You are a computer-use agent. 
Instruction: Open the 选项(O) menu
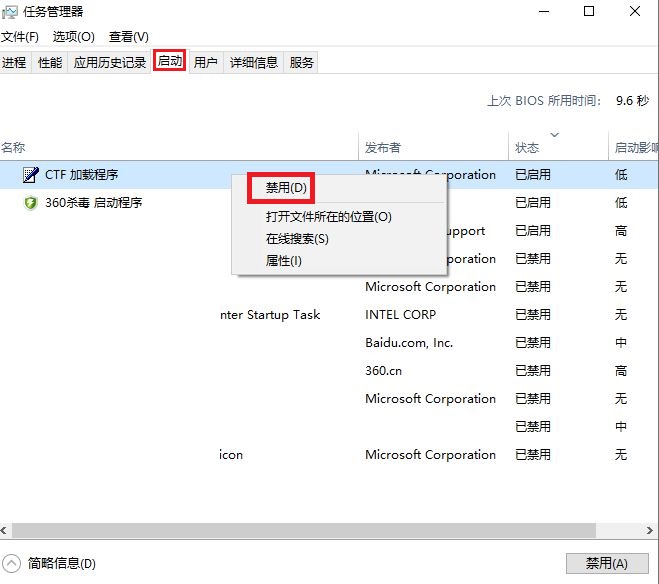click(73, 37)
